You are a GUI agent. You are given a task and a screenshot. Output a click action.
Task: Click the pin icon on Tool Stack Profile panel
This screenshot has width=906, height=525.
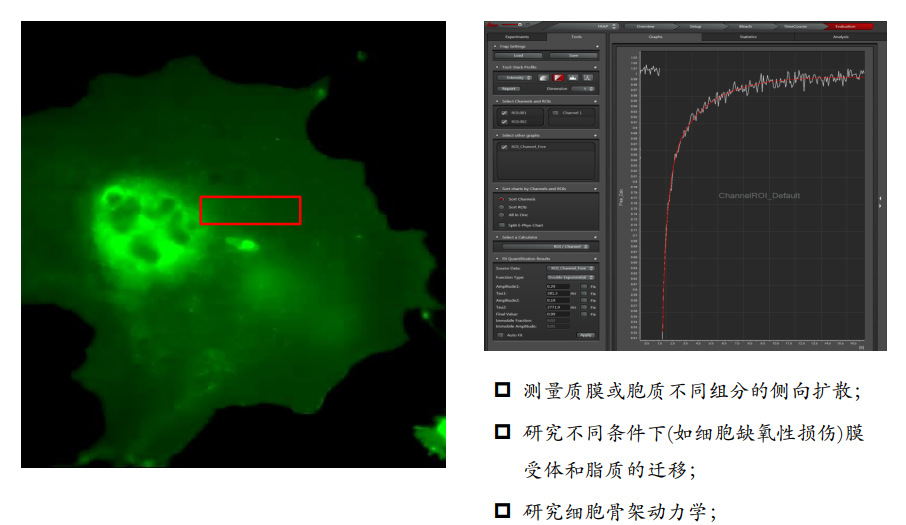coord(595,67)
